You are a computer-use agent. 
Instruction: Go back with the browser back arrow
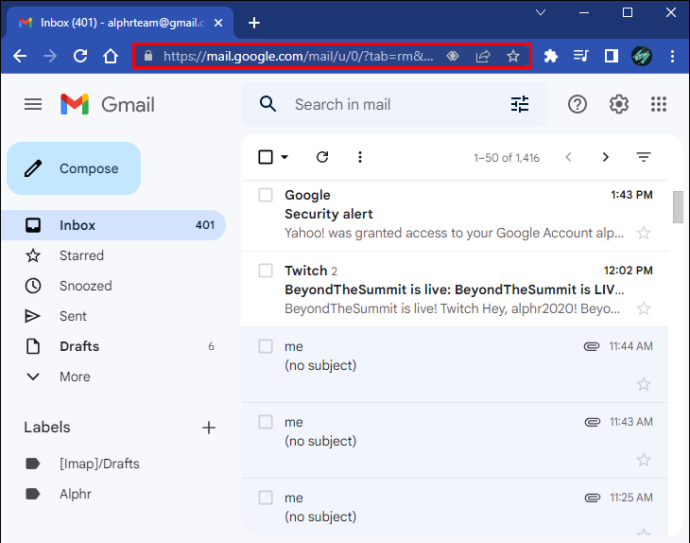(20, 56)
